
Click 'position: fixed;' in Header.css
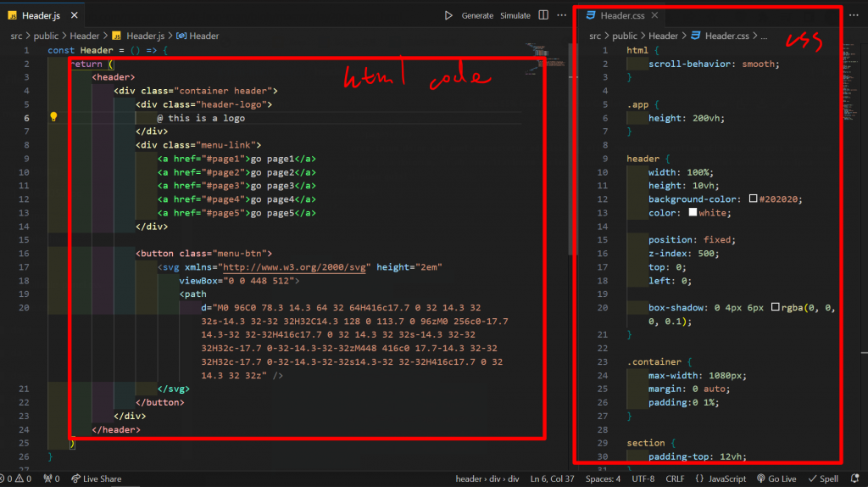click(692, 240)
